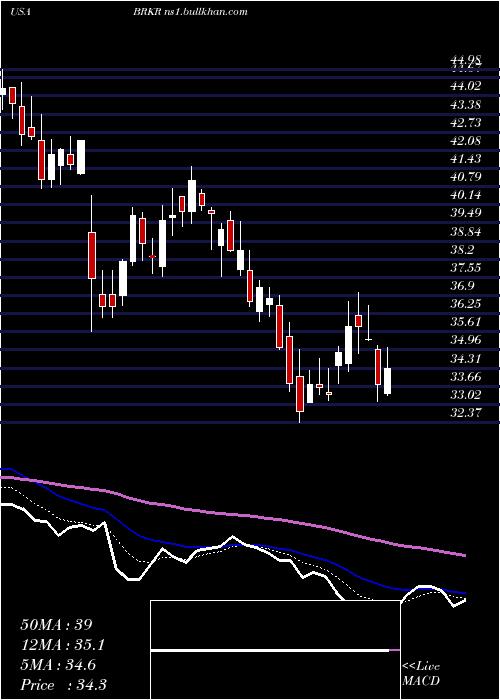The height and width of the screenshot is (700, 500).
Task: Click the BRKR ns1.bullkhan.com title text
Action: click(190, 12)
